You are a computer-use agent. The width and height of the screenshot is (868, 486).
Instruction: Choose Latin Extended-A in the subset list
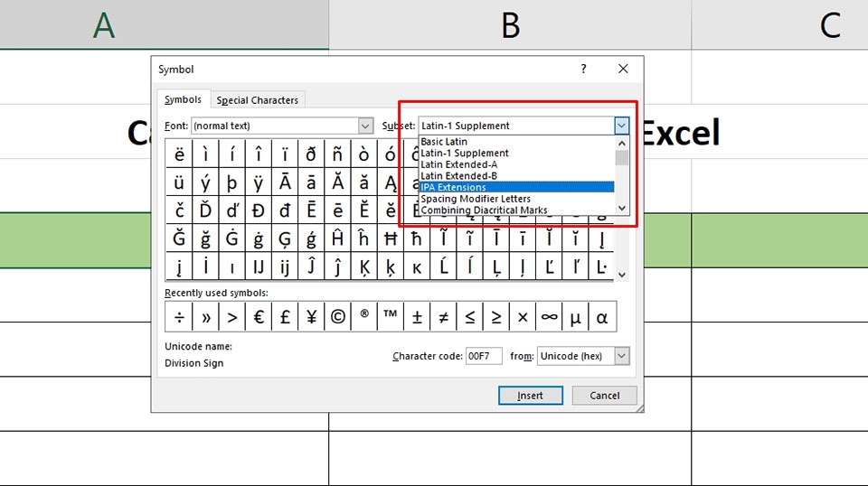(516, 164)
